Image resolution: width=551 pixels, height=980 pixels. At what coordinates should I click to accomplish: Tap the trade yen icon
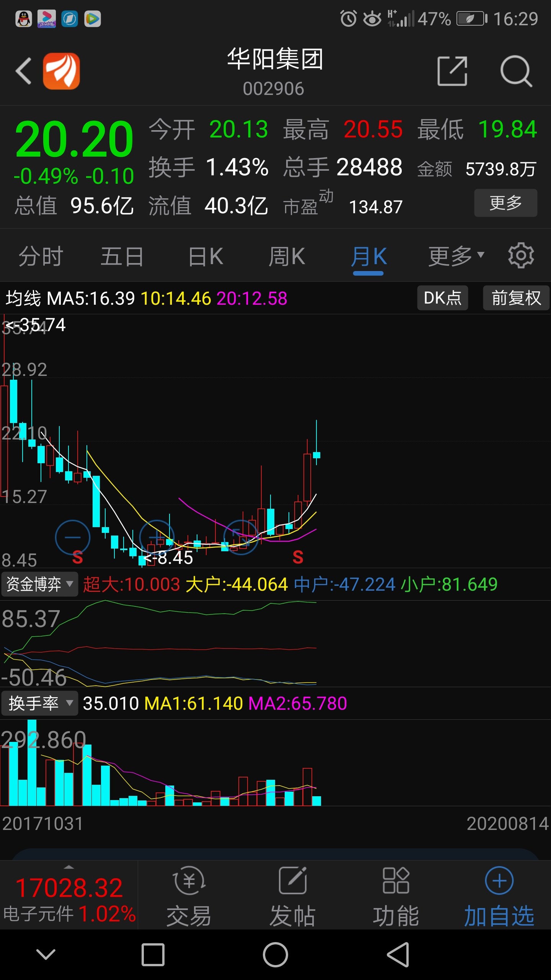189,880
